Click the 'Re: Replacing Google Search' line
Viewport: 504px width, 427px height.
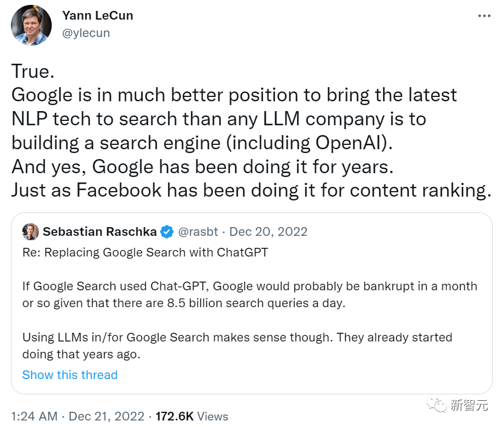[145, 253]
